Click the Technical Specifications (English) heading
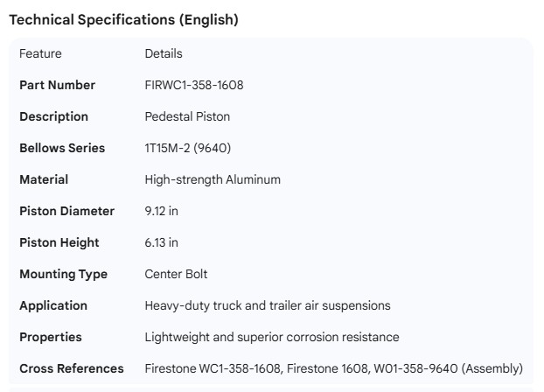 (x=123, y=19)
